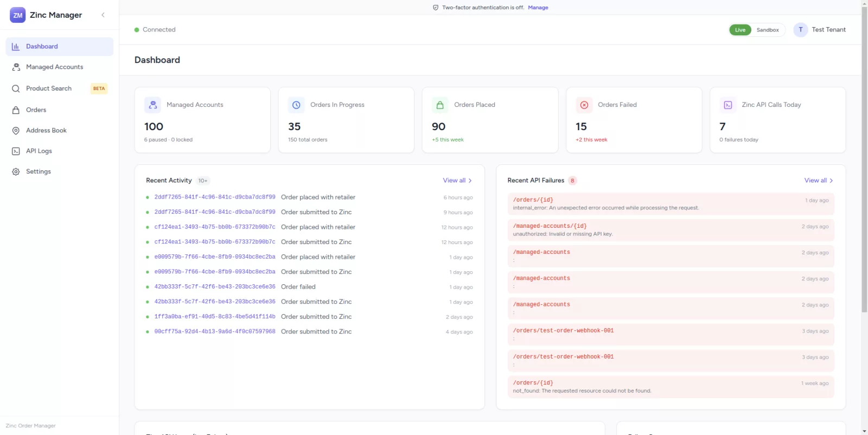Click the Dashboard bar chart icon
Image resolution: width=868 pixels, height=435 pixels.
pyautogui.click(x=16, y=47)
